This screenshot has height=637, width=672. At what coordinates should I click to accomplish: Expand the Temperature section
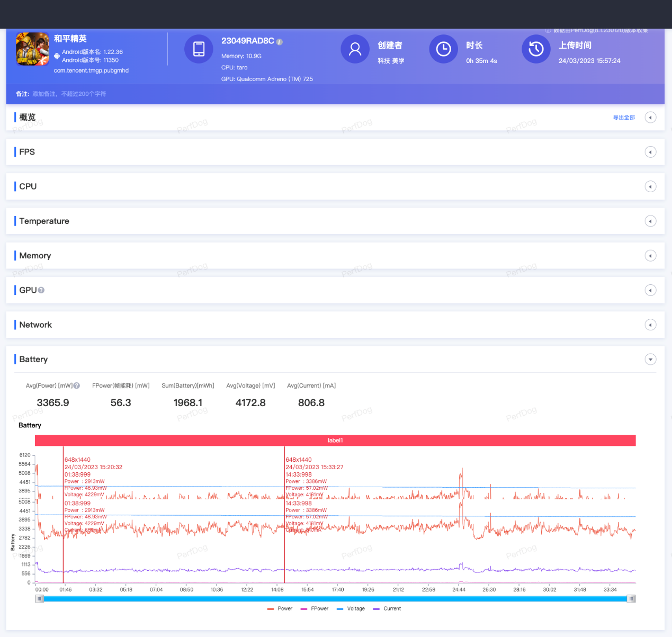[650, 221]
